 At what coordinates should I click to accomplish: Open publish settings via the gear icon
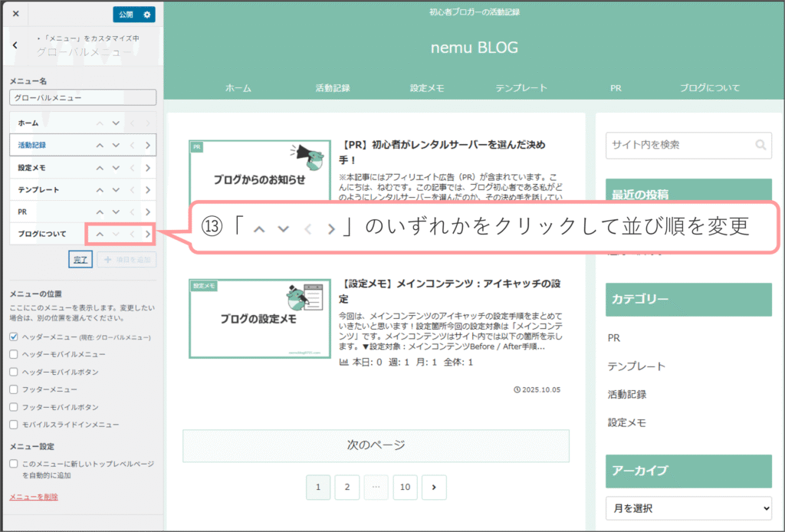147,15
